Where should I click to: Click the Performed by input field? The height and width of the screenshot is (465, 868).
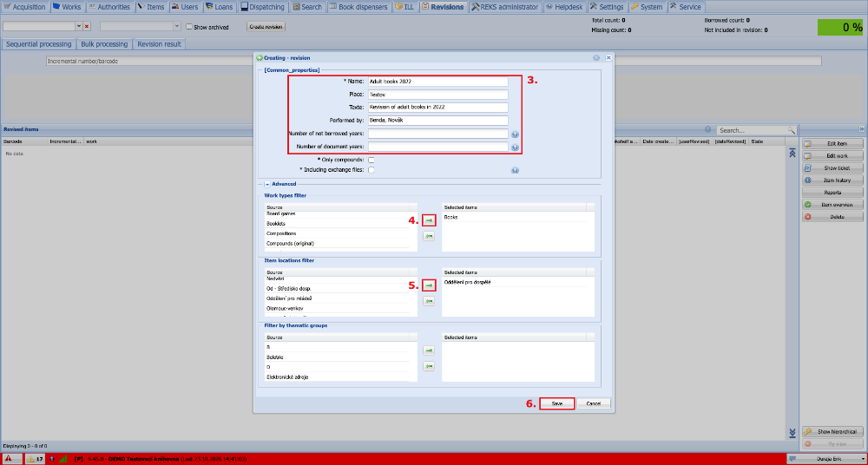click(437, 121)
